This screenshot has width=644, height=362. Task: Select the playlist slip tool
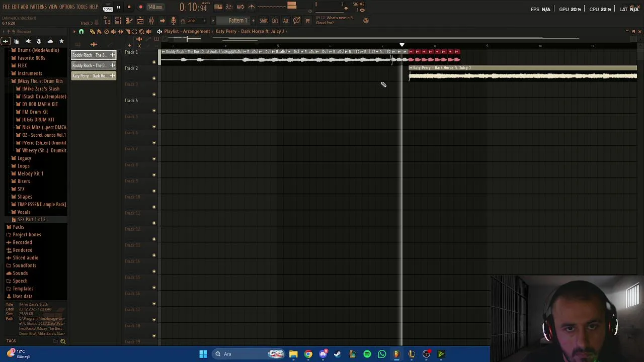point(120,32)
